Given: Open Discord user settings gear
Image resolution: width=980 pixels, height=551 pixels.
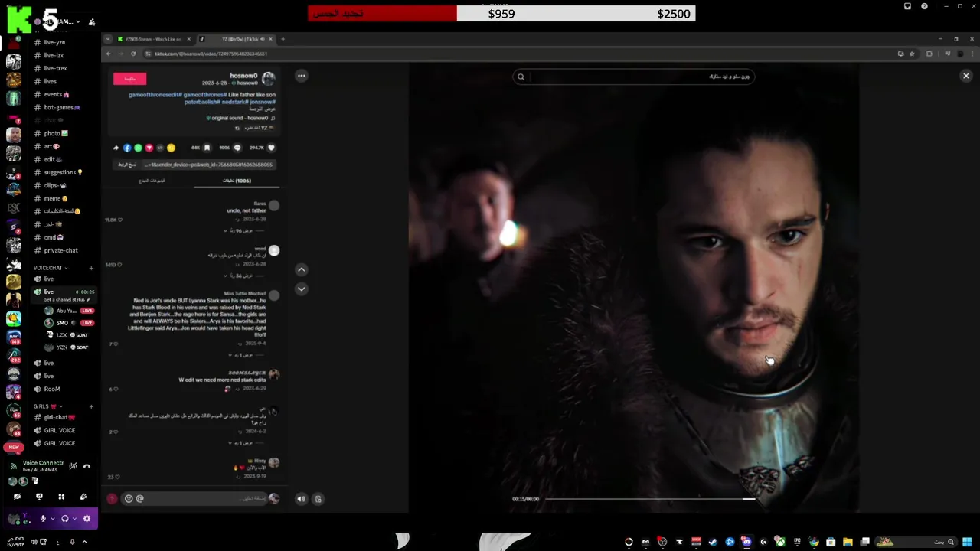Looking at the screenshot, I should tap(87, 518).
